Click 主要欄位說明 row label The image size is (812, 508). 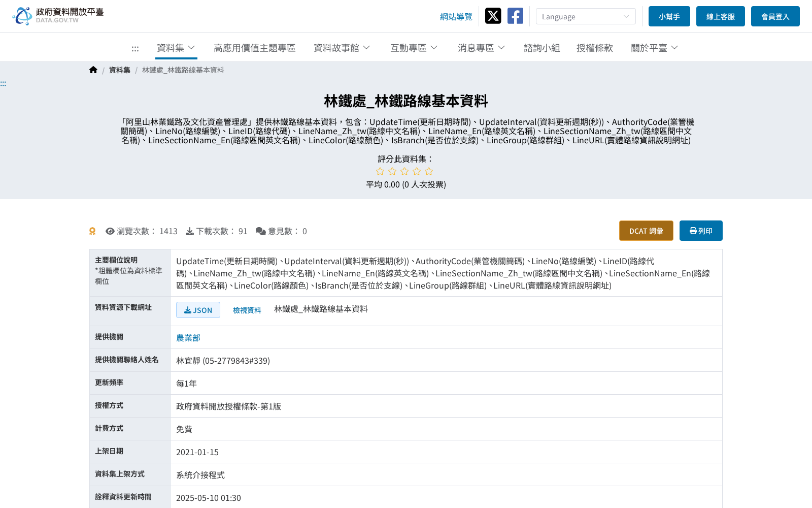click(116, 260)
